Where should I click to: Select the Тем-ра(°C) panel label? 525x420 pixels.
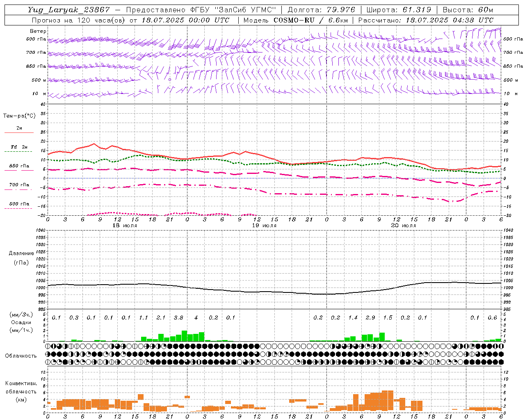(19, 116)
